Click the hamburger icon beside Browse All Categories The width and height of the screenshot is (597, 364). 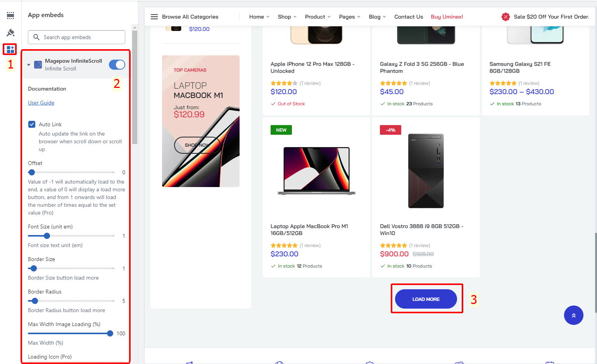pos(154,17)
